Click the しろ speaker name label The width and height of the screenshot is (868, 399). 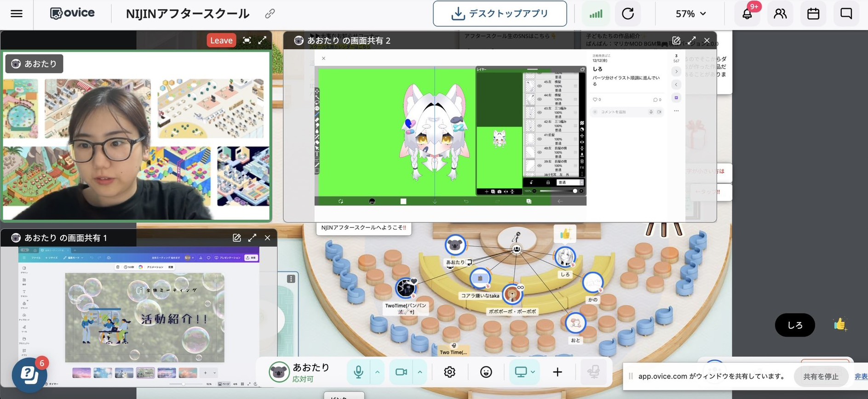coord(795,325)
